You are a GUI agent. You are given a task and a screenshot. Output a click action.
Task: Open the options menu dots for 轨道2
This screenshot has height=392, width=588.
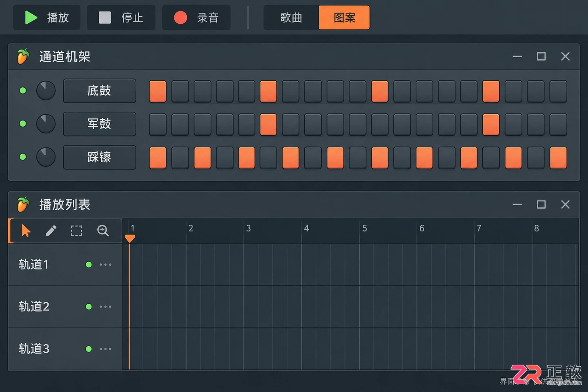click(x=105, y=307)
